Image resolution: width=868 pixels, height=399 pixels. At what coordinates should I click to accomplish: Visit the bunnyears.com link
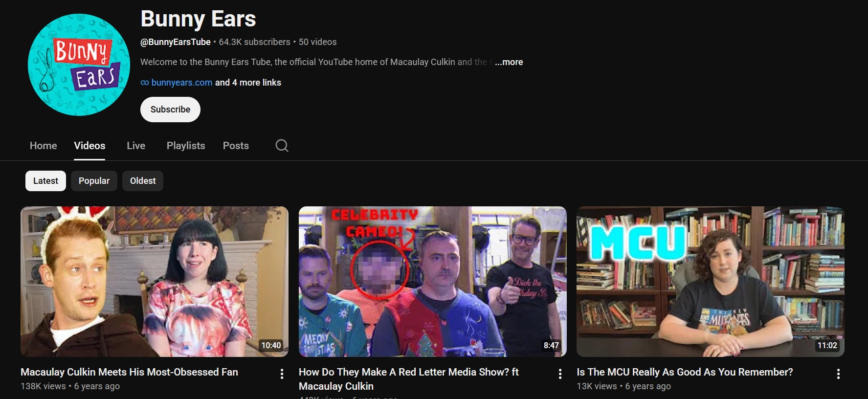coord(181,83)
